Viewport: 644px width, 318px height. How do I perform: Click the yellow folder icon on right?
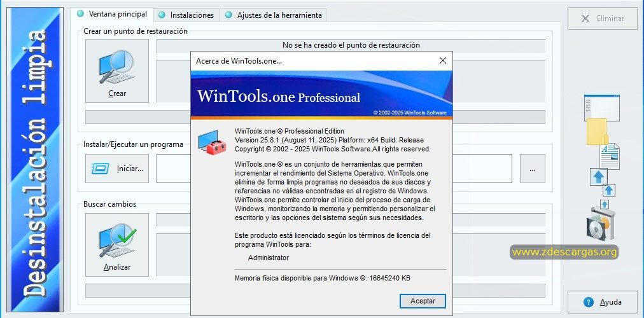click(597, 131)
